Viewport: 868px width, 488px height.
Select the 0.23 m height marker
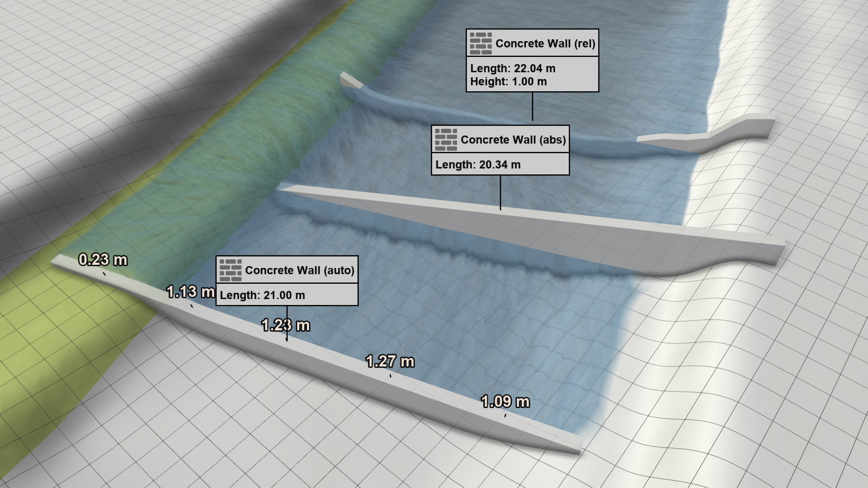pos(104,260)
